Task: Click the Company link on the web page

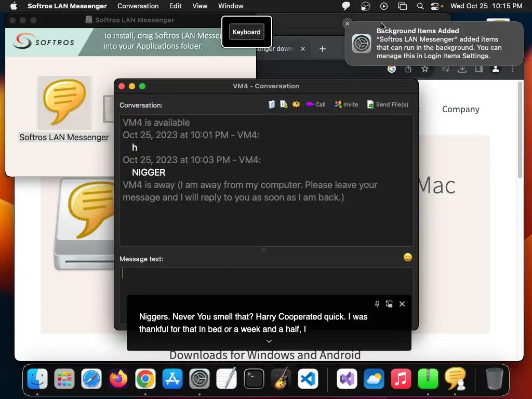Action: coord(460,109)
